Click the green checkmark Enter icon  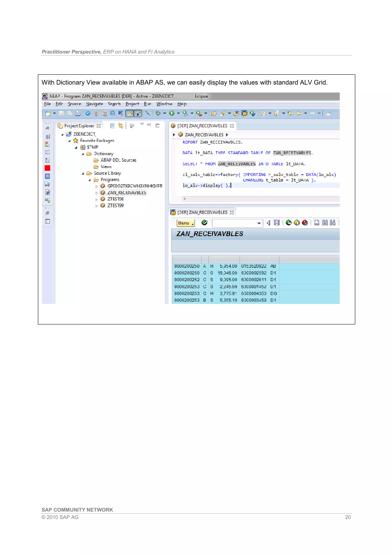pos(204,223)
